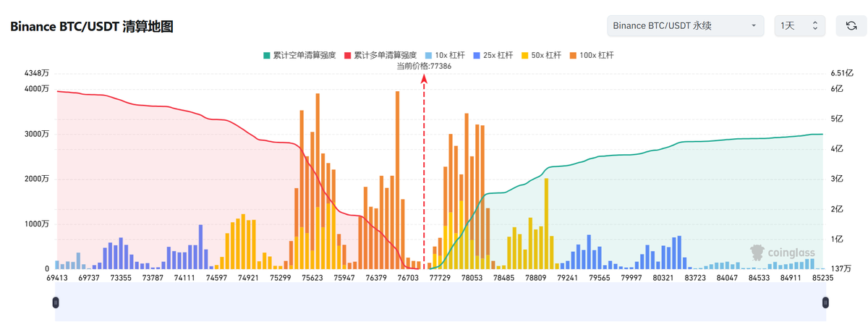Click x-axis label 75623
The width and height of the screenshot is (868, 330).
[x=312, y=278]
